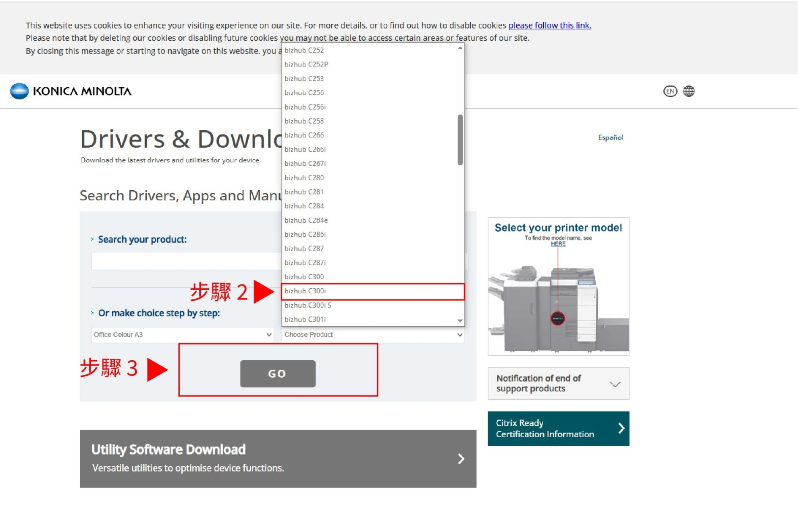Open the Choose Product dropdown
798x532 pixels.
click(x=373, y=335)
